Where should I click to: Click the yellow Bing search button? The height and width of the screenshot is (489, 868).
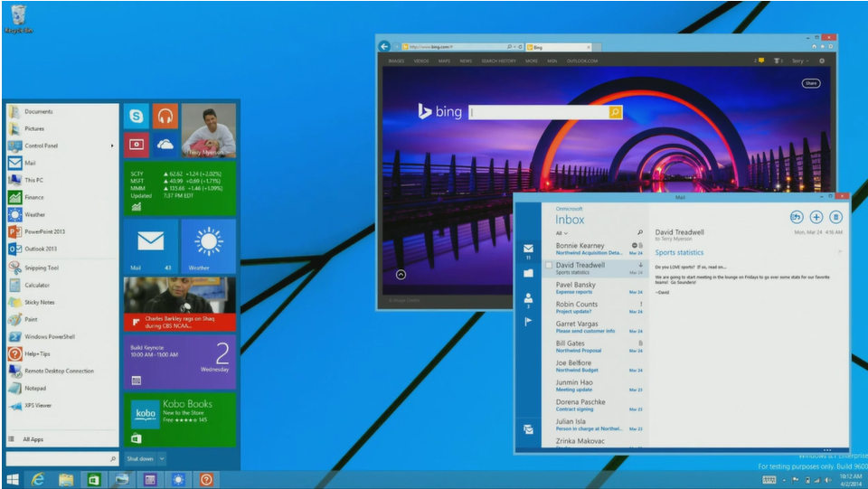615,112
